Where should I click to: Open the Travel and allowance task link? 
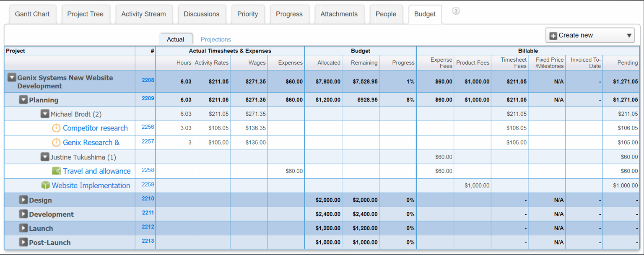point(96,171)
